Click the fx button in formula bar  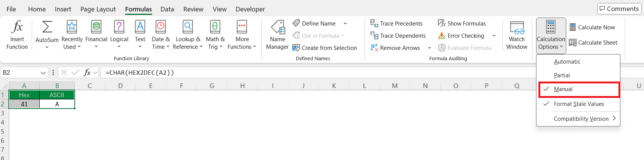(x=87, y=72)
